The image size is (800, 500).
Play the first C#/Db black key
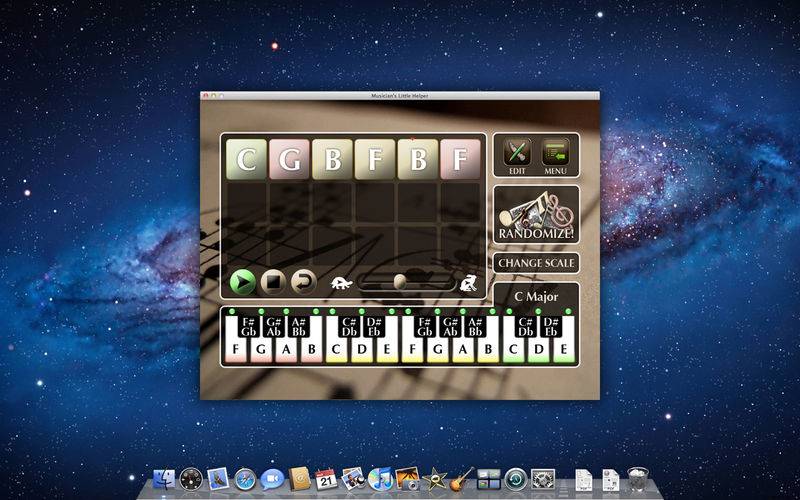[x=349, y=327]
